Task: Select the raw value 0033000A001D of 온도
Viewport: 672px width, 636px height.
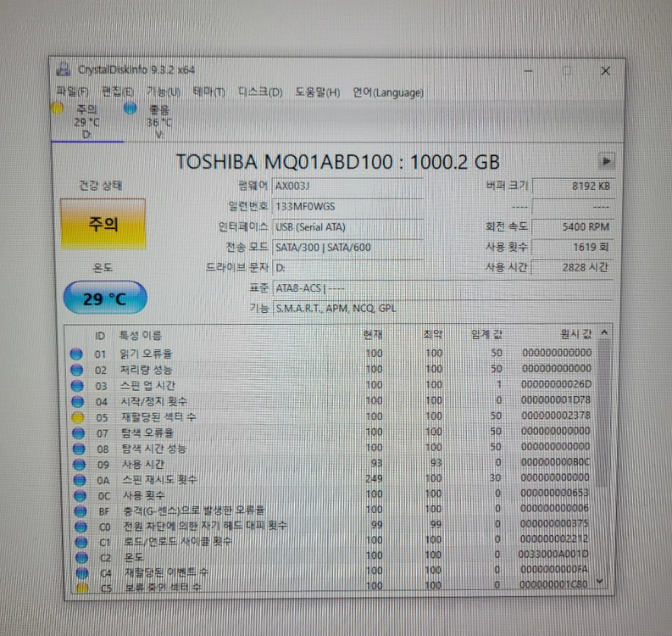Action: pyautogui.click(x=553, y=554)
